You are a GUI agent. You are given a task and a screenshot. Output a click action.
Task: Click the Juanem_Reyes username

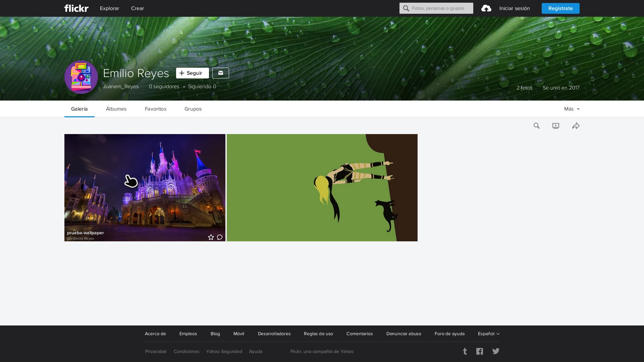pos(121,86)
